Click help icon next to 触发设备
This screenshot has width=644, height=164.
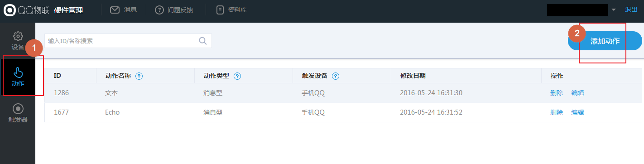pos(336,76)
